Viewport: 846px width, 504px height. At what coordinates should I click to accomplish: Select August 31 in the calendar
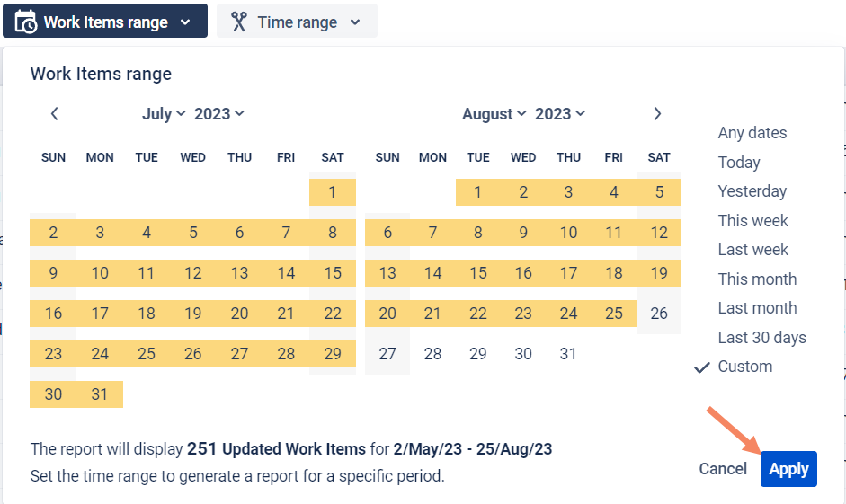click(x=568, y=354)
